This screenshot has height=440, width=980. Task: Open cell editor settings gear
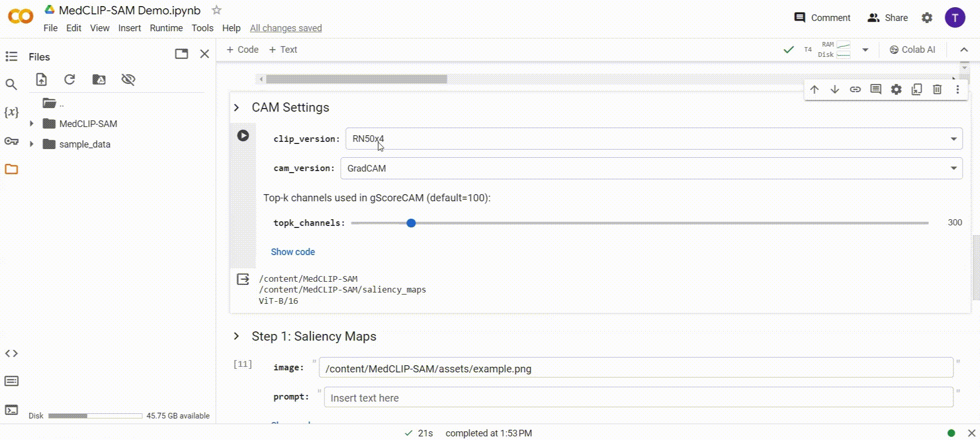896,90
